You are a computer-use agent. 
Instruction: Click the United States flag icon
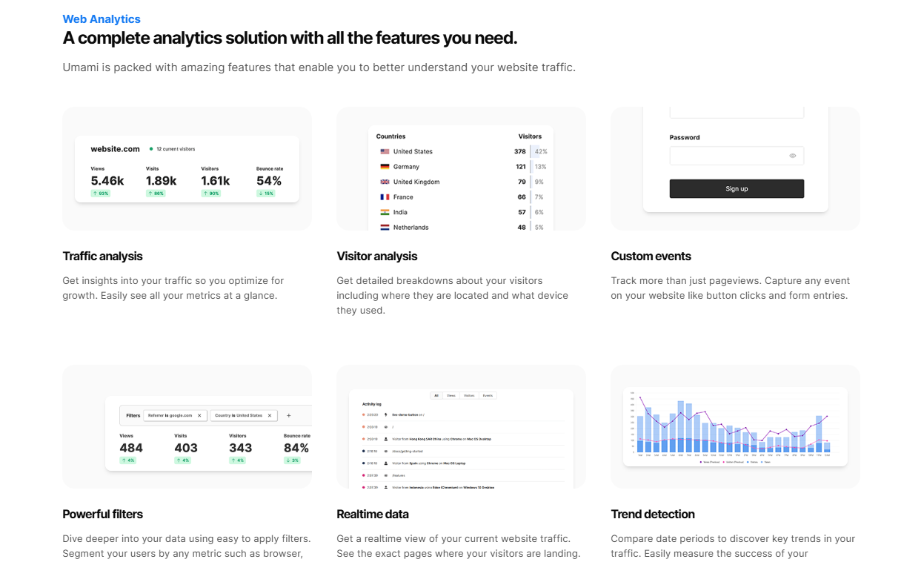coord(385,151)
